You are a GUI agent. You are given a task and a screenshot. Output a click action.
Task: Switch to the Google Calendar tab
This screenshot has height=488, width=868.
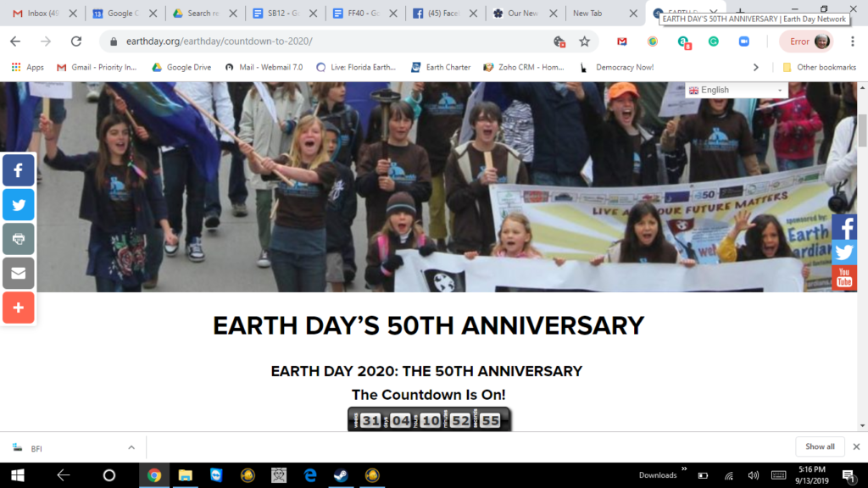pos(116,14)
